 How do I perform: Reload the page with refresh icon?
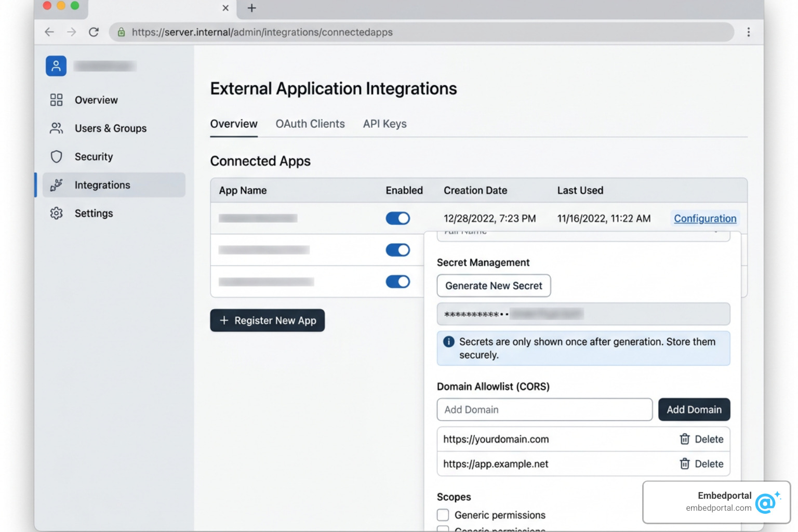94,32
